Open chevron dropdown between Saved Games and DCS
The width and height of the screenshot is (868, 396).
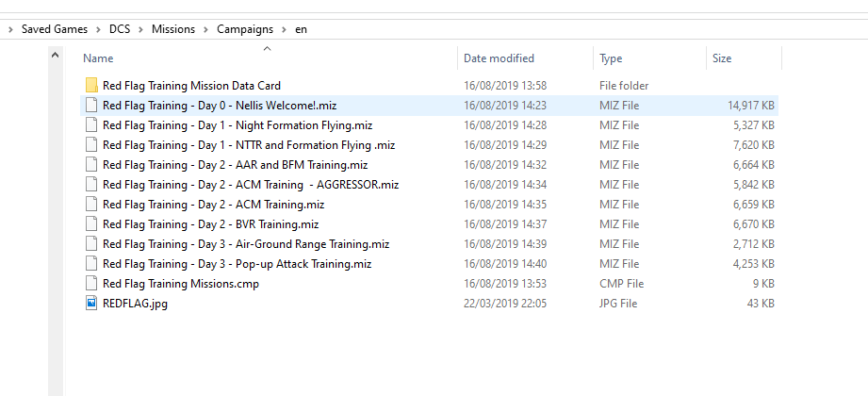99,29
